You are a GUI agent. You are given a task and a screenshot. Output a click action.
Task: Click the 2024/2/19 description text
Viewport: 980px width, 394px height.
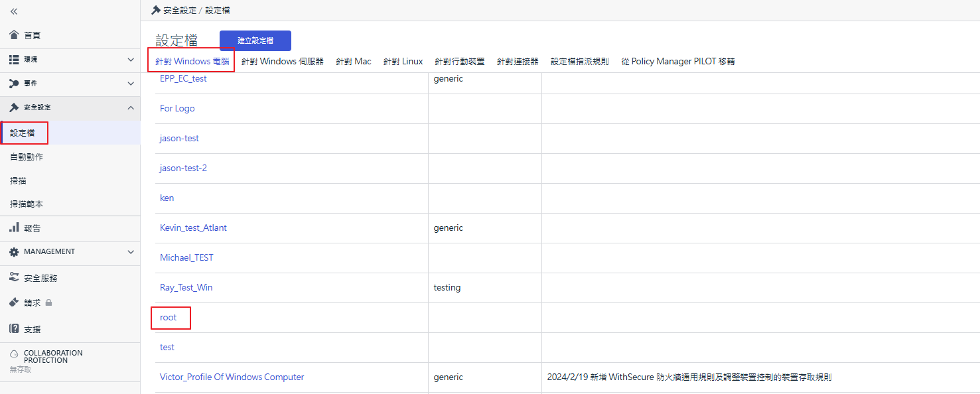689,377
